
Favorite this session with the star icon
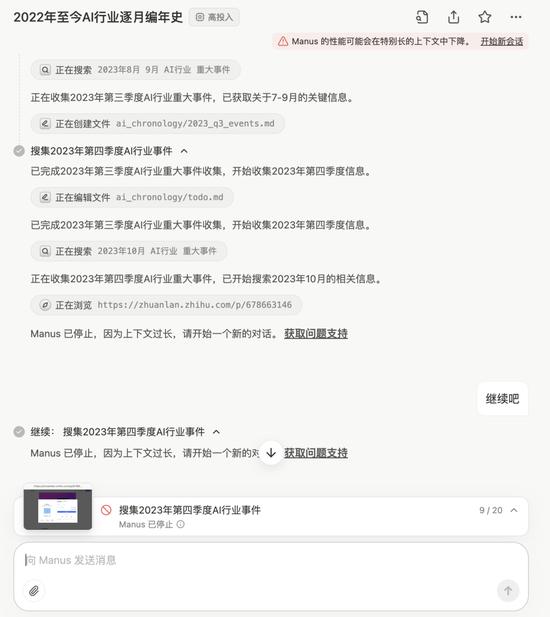click(485, 17)
